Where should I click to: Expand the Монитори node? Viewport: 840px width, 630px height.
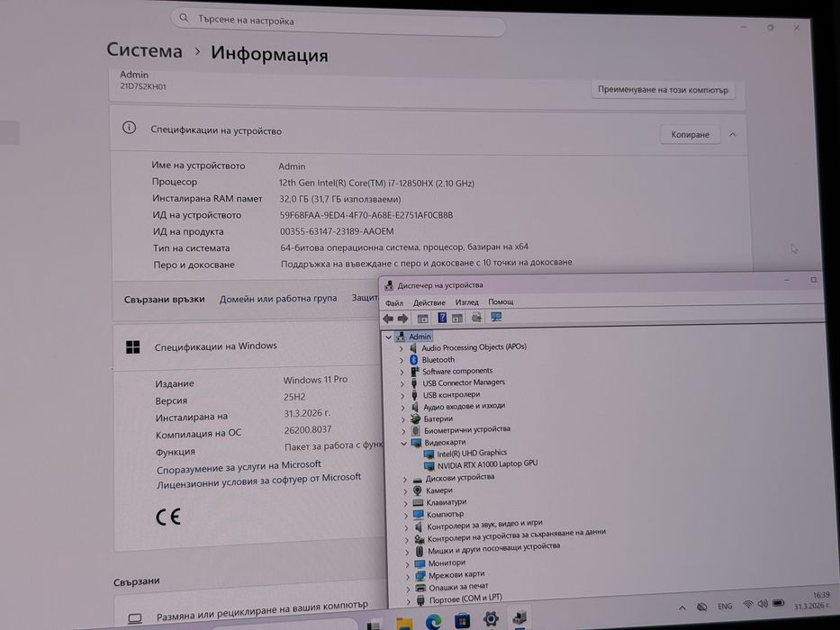click(407, 564)
